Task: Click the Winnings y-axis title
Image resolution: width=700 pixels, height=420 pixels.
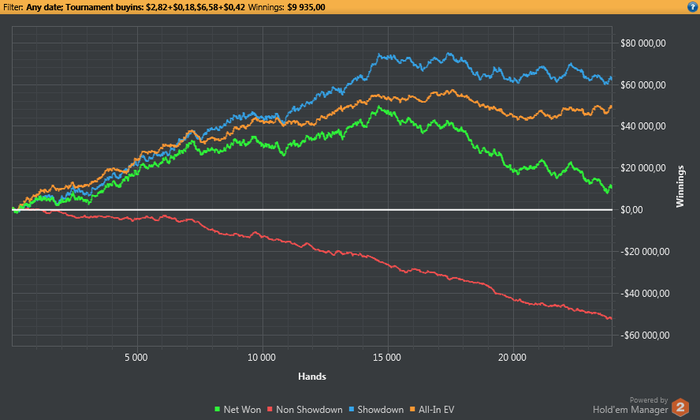Action: tap(680, 186)
